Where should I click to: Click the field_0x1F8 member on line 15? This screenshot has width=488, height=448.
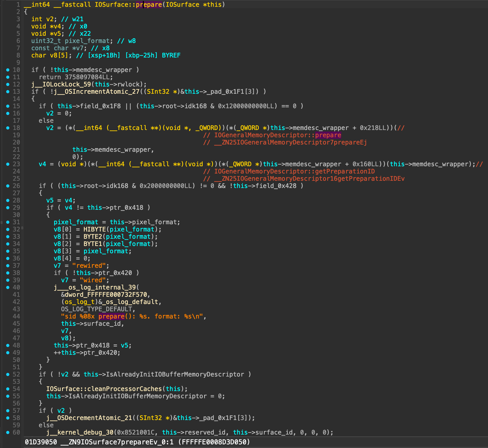point(100,106)
